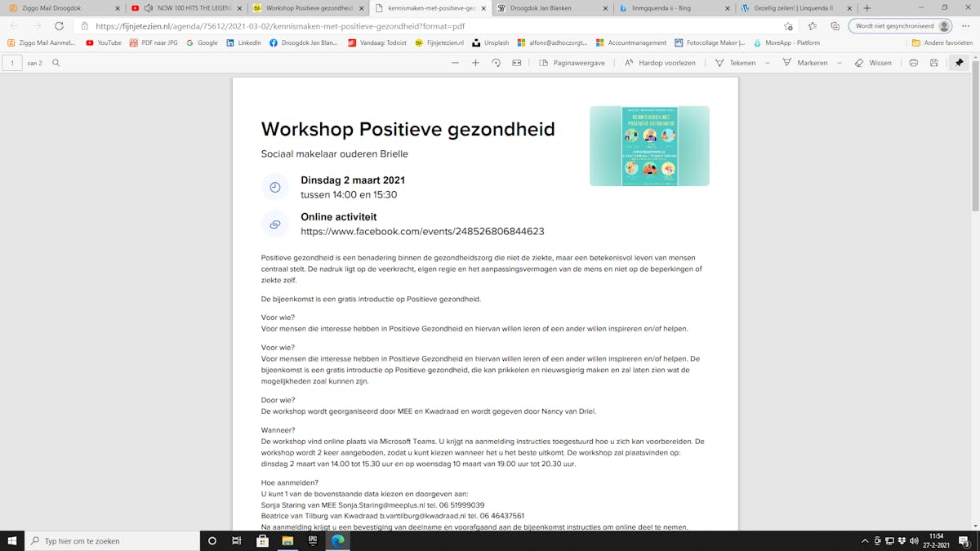Zoom in with the plus icon
980x551 pixels.
475,63
